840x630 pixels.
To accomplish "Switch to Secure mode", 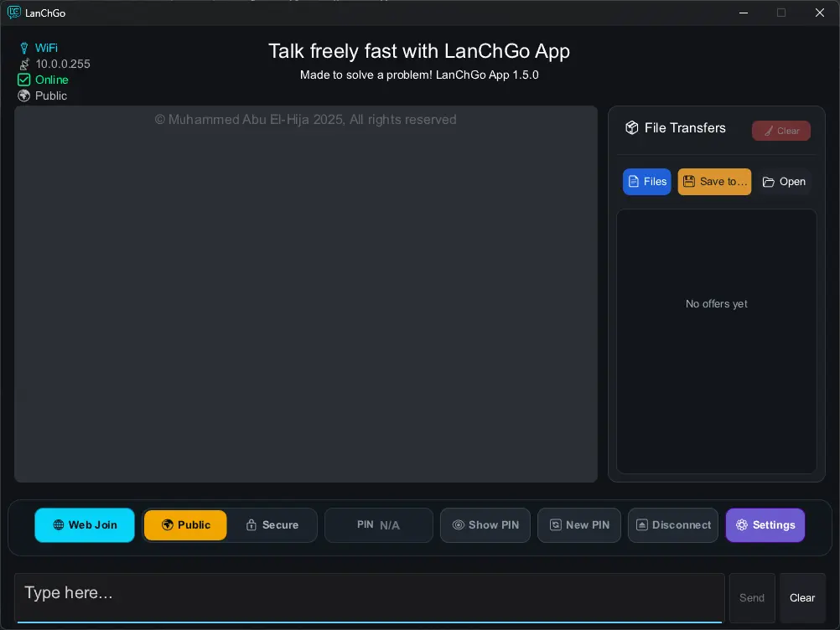I will (272, 525).
